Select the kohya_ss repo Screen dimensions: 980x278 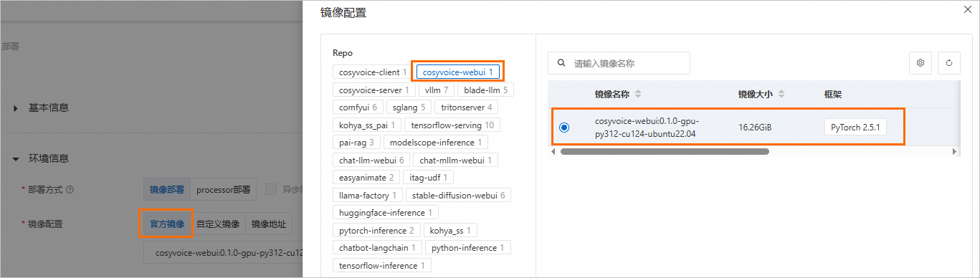(450, 230)
